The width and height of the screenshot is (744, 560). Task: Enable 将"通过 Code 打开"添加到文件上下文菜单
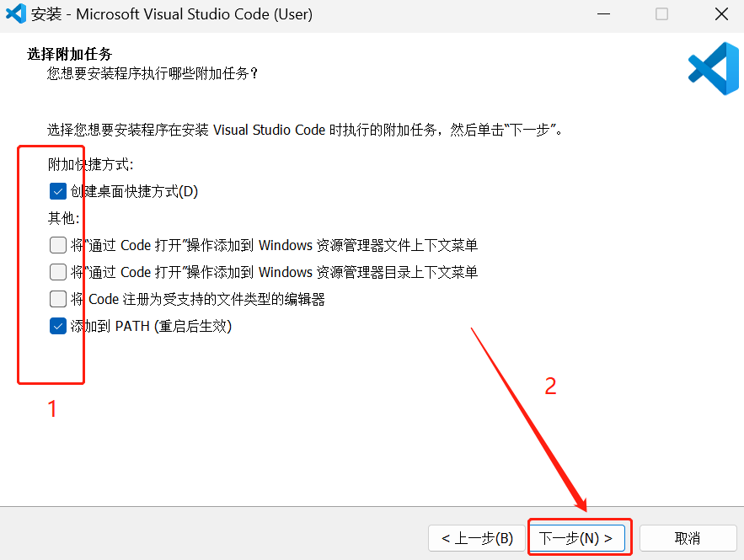click(x=57, y=245)
